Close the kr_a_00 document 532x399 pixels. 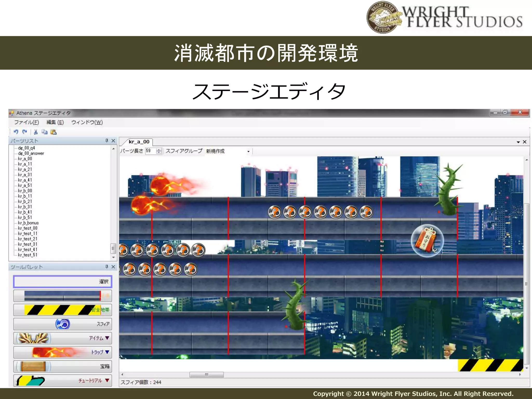(525, 142)
